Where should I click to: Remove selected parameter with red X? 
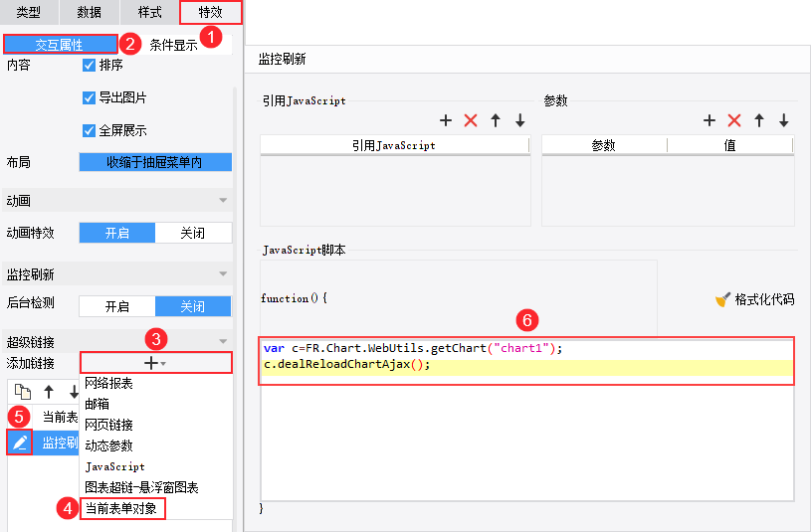(734, 120)
